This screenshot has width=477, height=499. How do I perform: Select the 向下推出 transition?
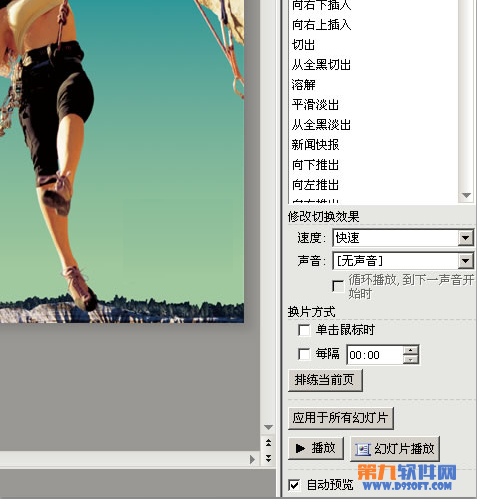pos(315,165)
